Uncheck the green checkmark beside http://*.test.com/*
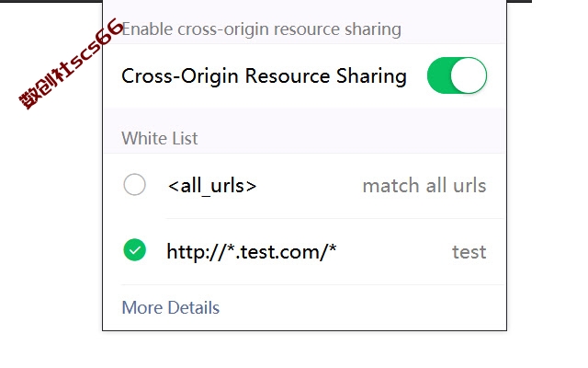Screen dimensions: 588x368 135,249
